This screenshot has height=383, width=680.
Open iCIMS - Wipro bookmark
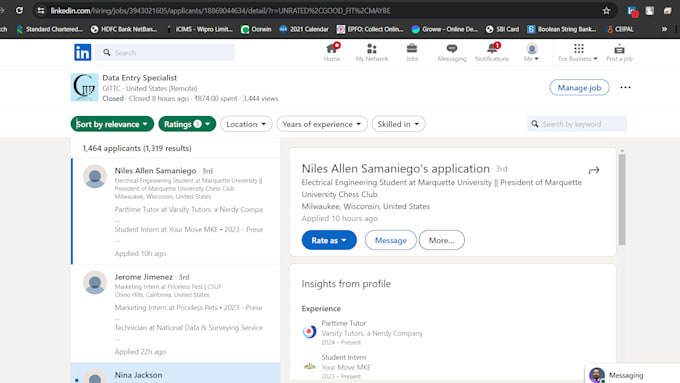coord(200,29)
